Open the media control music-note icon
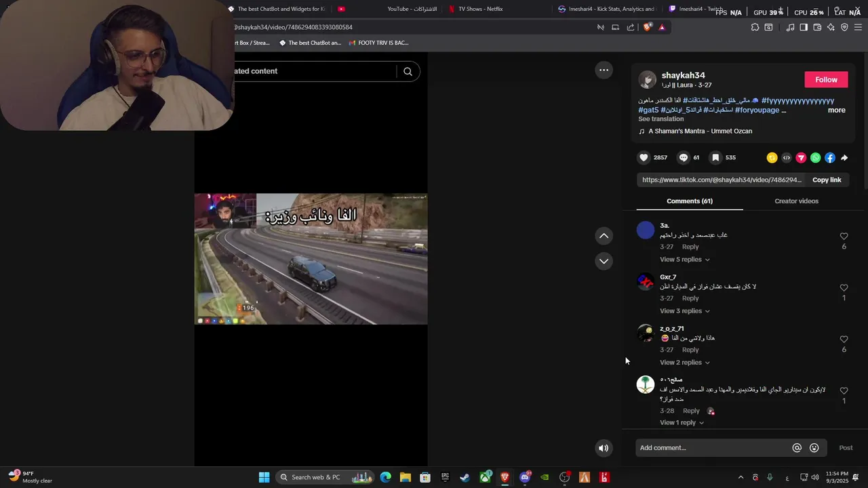Image resolution: width=868 pixels, height=488 pixels. (x=790, y=27)
